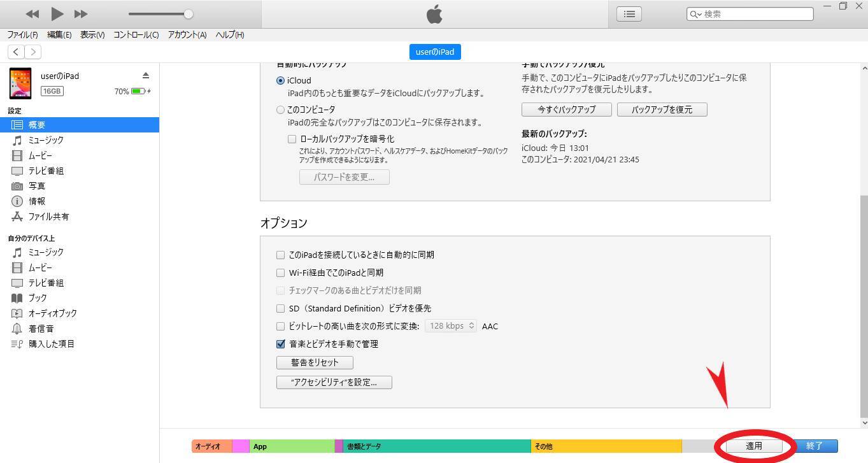Click the iPad device thumbnail
The width and height of the screenshot is (868, 463).
[20, 83]
